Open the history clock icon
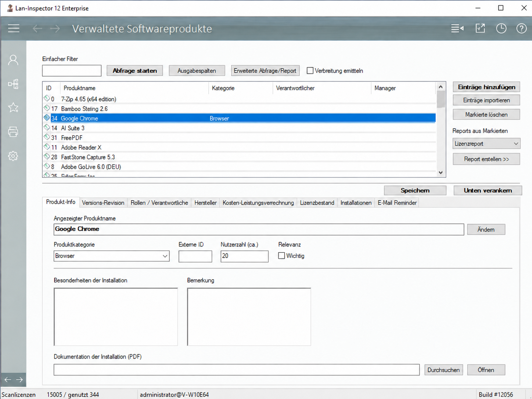This screenshot has height=399, width=532. coord(501,28)
